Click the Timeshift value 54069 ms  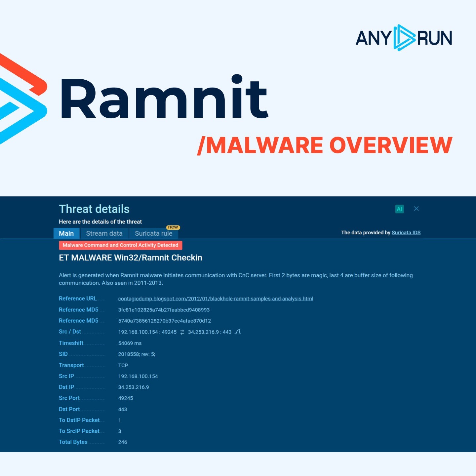(x=130, y=343)
